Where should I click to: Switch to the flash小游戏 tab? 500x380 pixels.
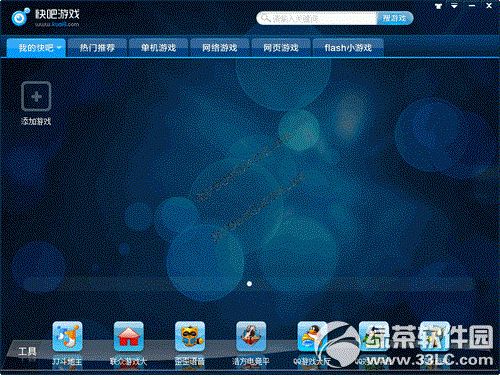pos(348,48)
